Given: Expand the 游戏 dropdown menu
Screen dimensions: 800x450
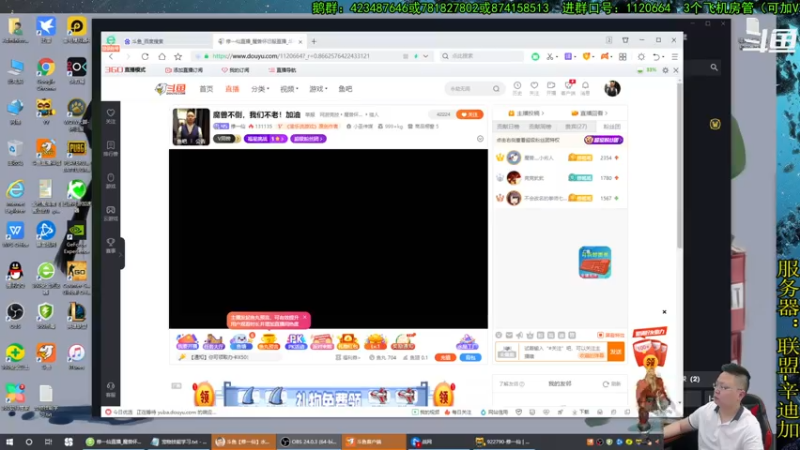Looking at the screenshot, I should click(318, 89).
